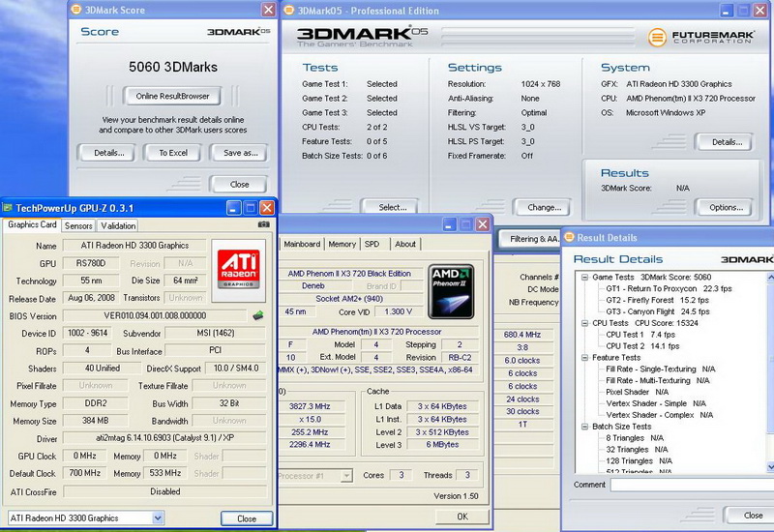The width and height of the screenshot is (774, 532).
Task: Click OK in the CPU-Z window
Action: [462, 517]
